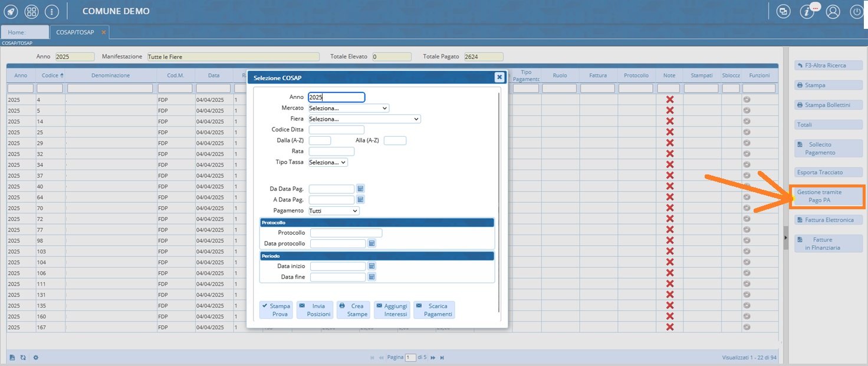This screenshot has width=868, height=366.
Task: Click the power logout icon
Action: 856,11
